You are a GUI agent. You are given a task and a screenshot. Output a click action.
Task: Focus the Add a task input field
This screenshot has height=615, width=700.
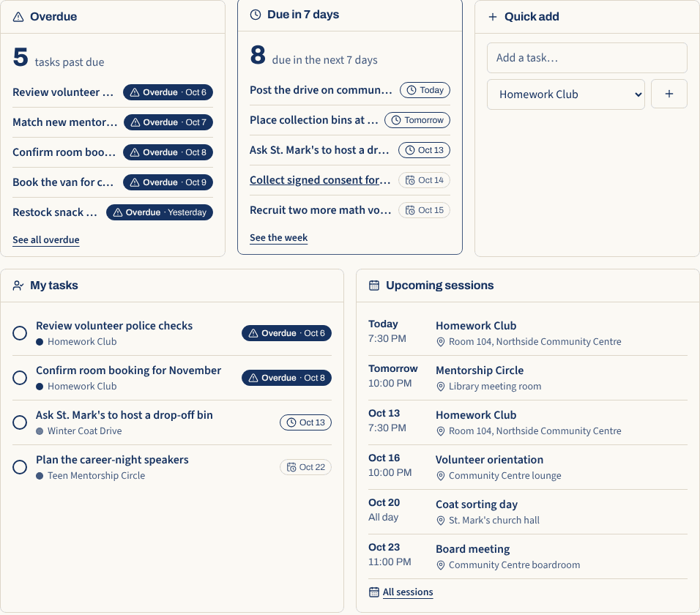coord(587,58)
